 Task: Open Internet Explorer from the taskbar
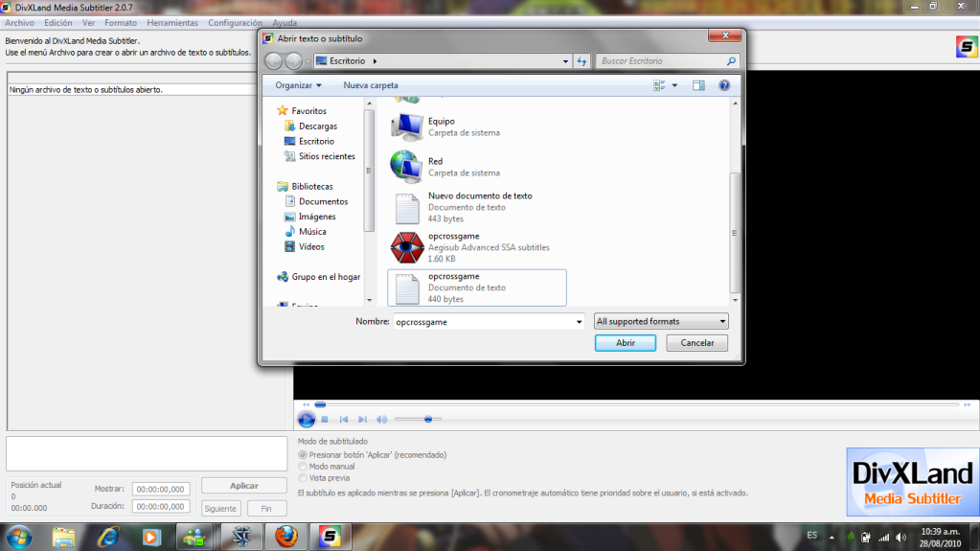point(108,537)
